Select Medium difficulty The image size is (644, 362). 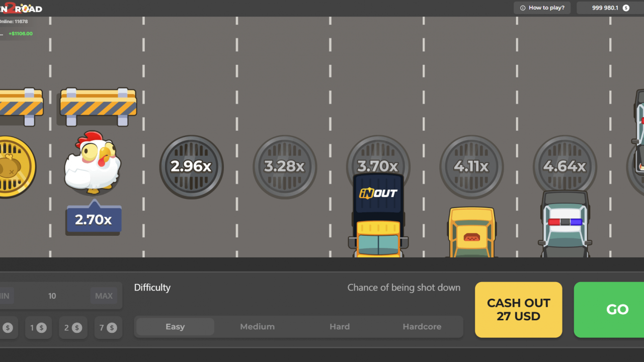pyautogui.click(x=257, y=326)
